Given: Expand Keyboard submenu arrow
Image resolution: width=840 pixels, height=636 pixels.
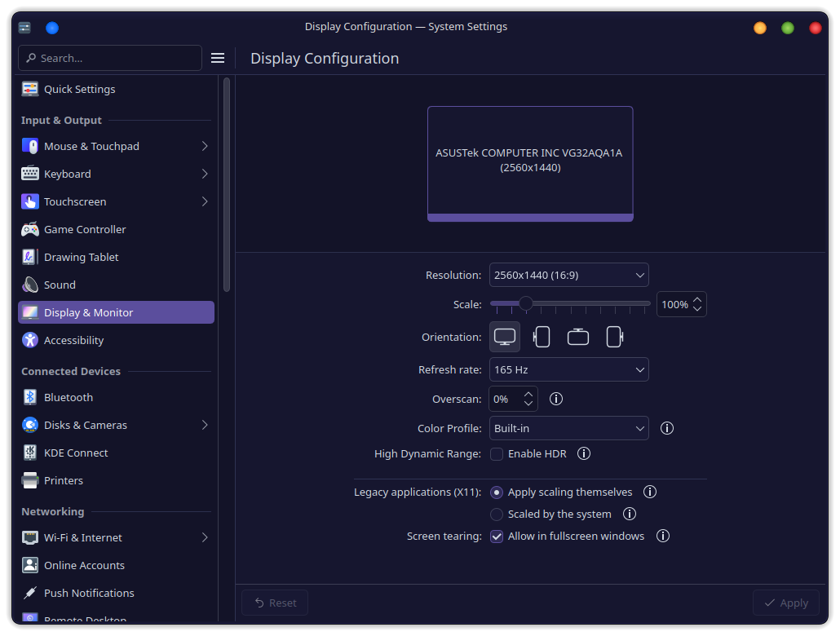Looking at the screenshot, I should tap(205, 174).
